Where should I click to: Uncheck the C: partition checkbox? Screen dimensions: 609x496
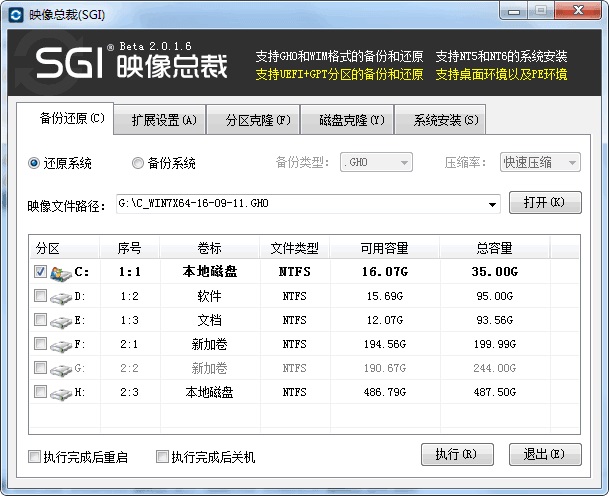coord(40,271)
